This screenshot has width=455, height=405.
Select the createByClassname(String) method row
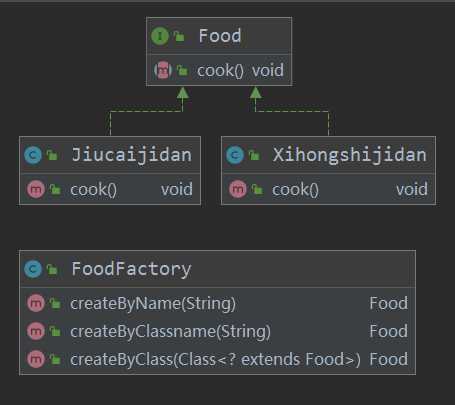point(217,331)
